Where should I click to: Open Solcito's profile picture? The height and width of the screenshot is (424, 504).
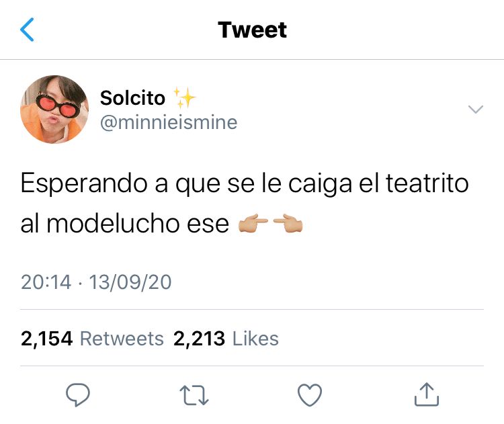point(54,110)
